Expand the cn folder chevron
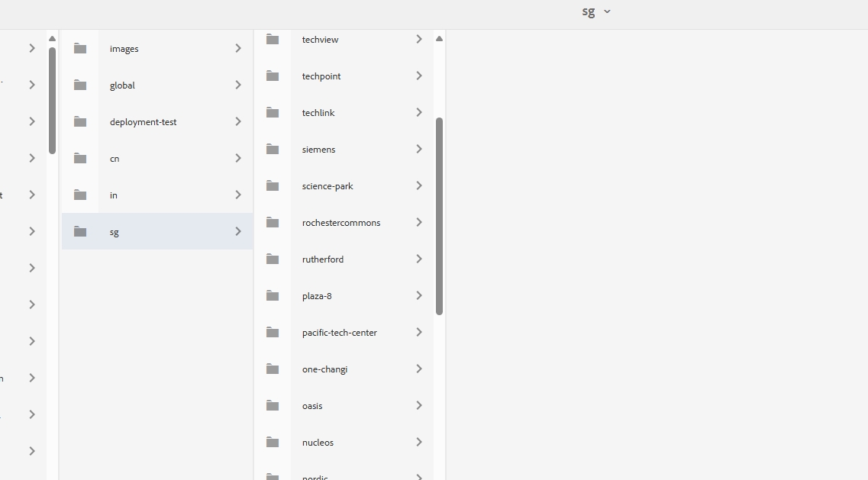The width and height of the screenshot is (868, 480). pos(238,158)
